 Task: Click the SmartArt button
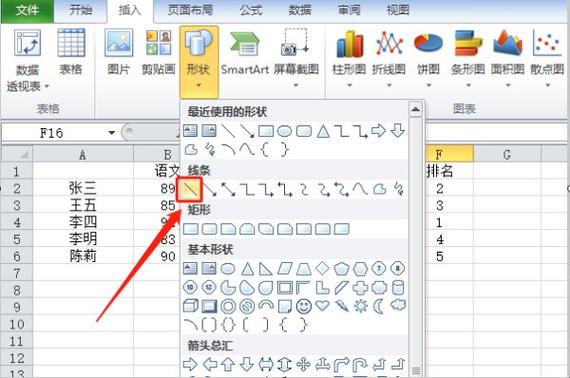pyautogui.click(x=245, y=52)
